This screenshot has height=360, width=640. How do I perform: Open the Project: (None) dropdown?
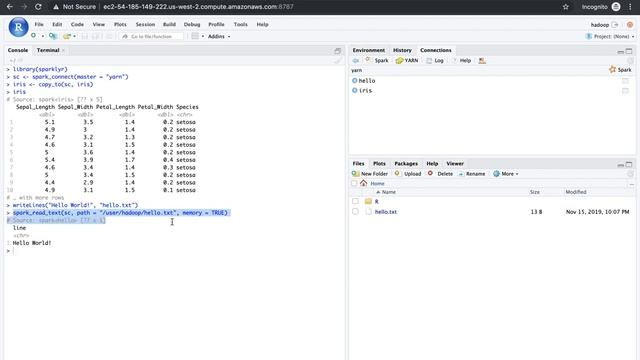[610, 36]
